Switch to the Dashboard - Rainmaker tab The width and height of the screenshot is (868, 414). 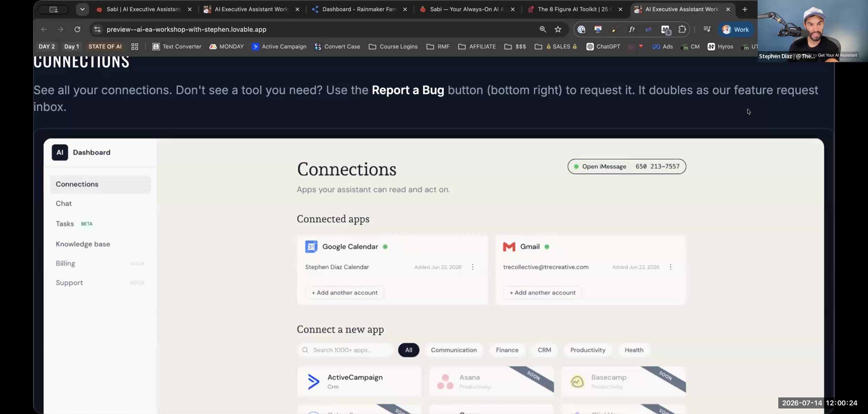[x=360, y=9]
